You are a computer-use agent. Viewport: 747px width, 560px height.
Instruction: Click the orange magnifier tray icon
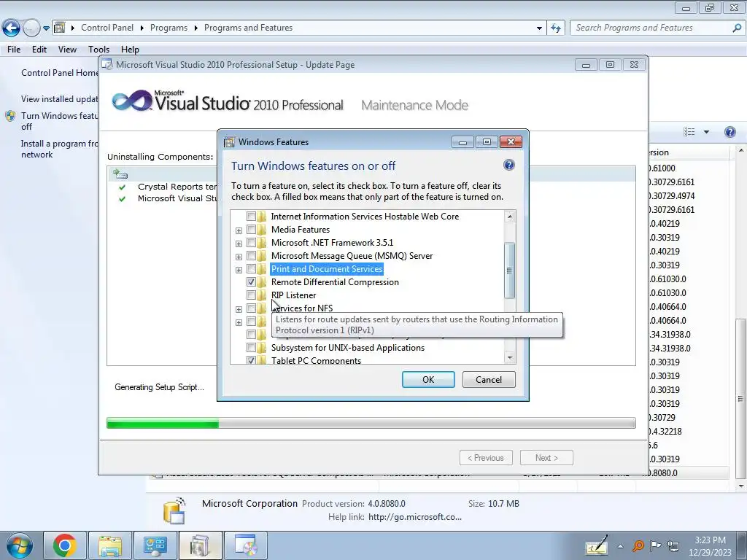638,546
